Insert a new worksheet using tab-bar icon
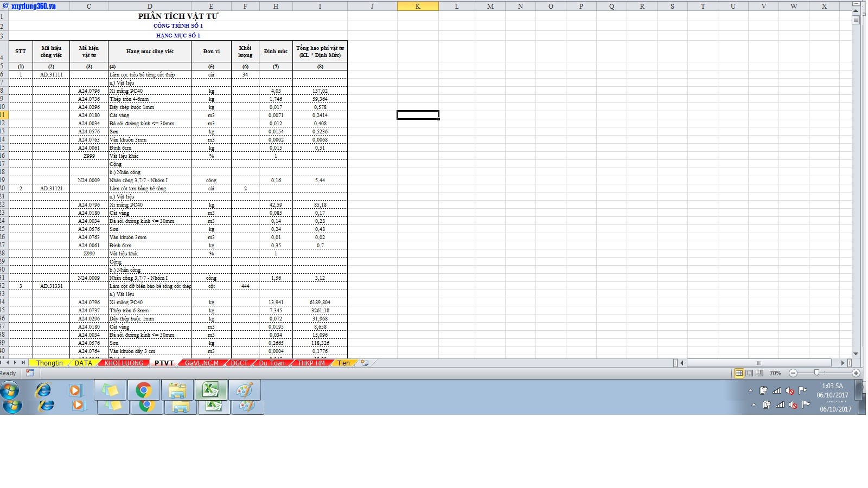This screenshot has height=488, width=868. (x=365, y=363)
